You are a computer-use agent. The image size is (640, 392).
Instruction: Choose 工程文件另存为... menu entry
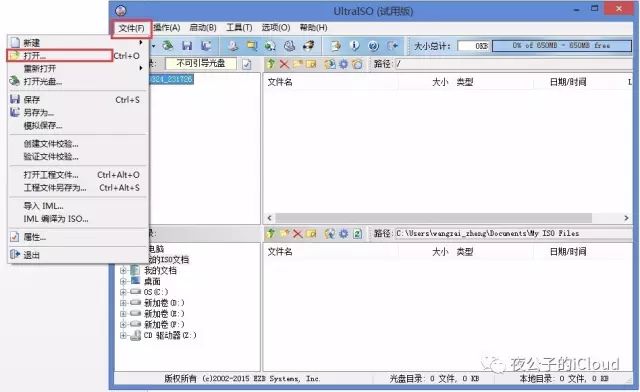tap(77, 187)
